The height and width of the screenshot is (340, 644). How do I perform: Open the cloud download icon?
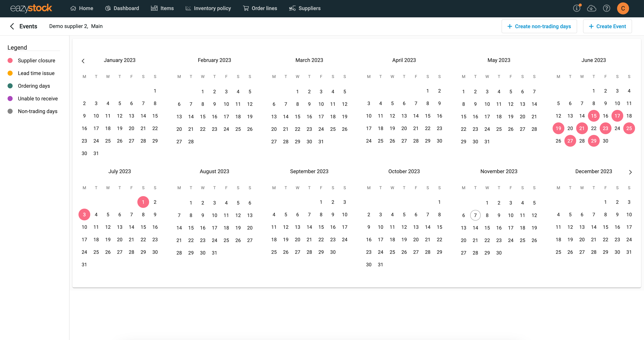click(x=591, y=8)
